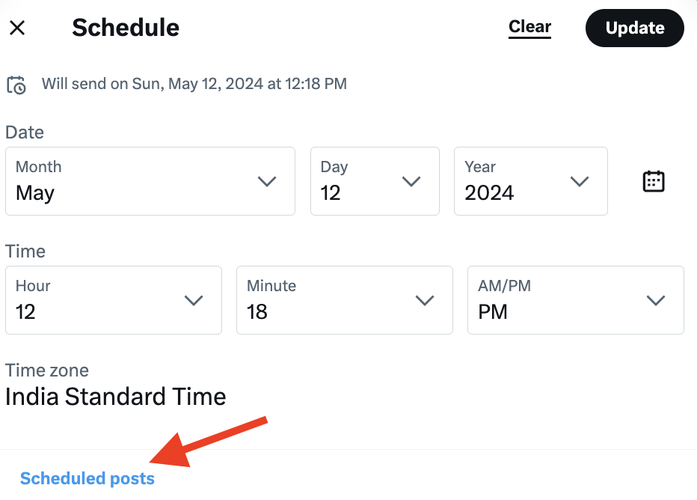The width and height of the screenshot is (697, 500).
Task: Click the schedule clock icon beside send time
Action: [x=16, y=85]
